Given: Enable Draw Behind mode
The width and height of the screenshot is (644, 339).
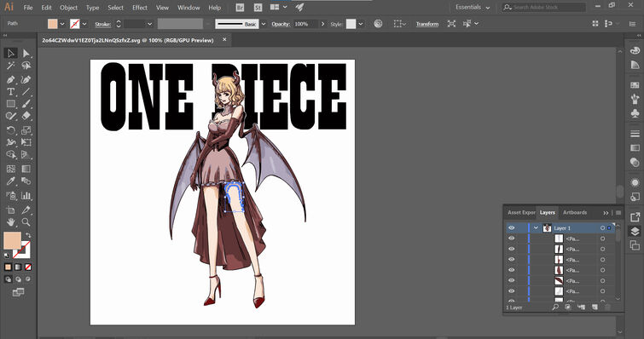Looking at the screenshot, I should pos(18,279).
